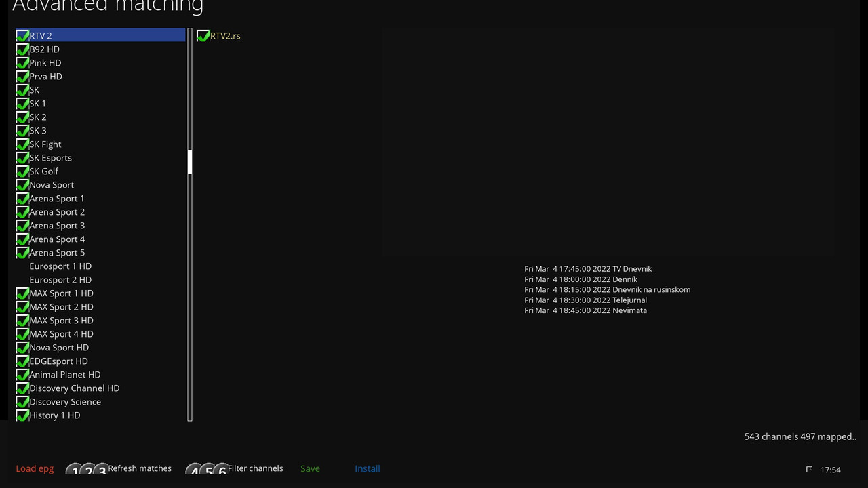Click the Dnevnik na rusinskom programme entry

click(x=607, y=289)
